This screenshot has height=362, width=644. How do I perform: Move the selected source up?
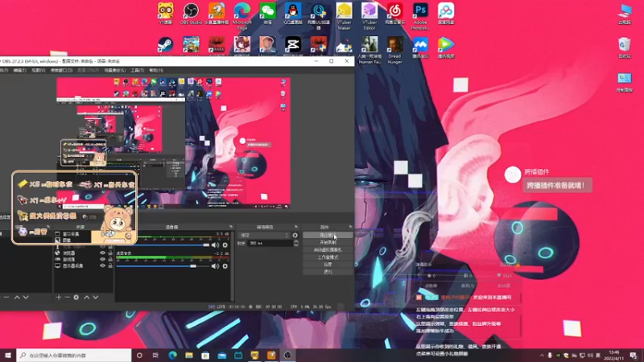coord(87,297)
